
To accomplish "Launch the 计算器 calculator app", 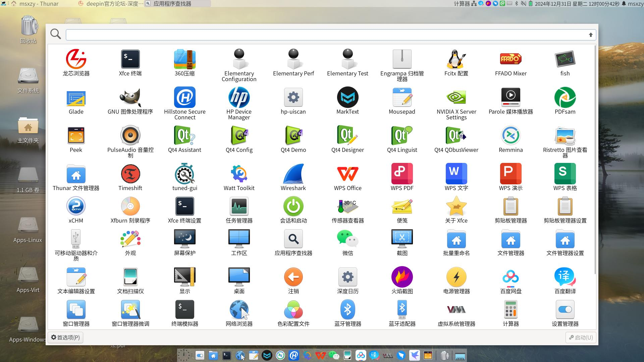I will tap(511, 310).
